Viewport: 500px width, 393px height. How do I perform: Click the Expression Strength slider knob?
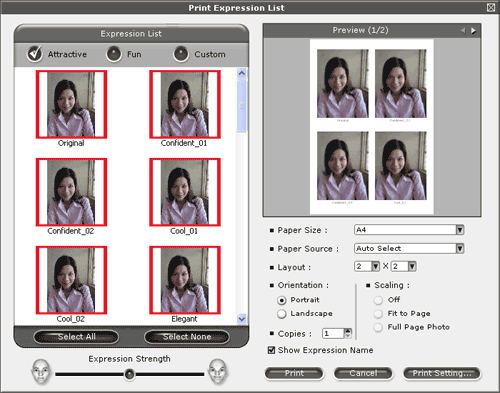click(x=129, y=374)
